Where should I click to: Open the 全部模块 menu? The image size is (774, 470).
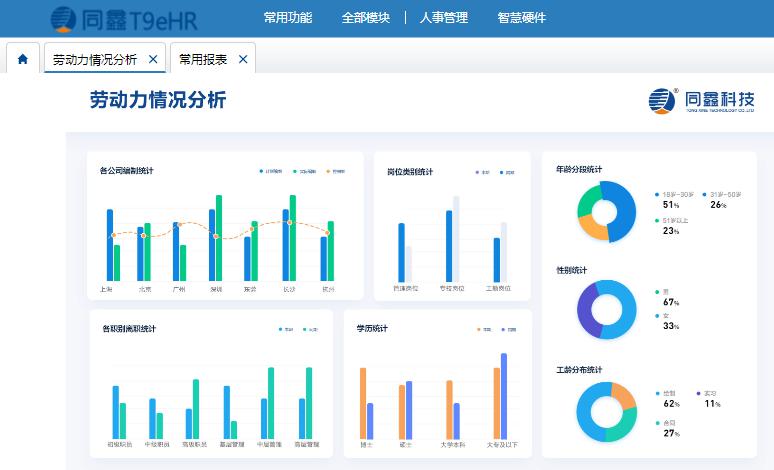click(365, 17)
